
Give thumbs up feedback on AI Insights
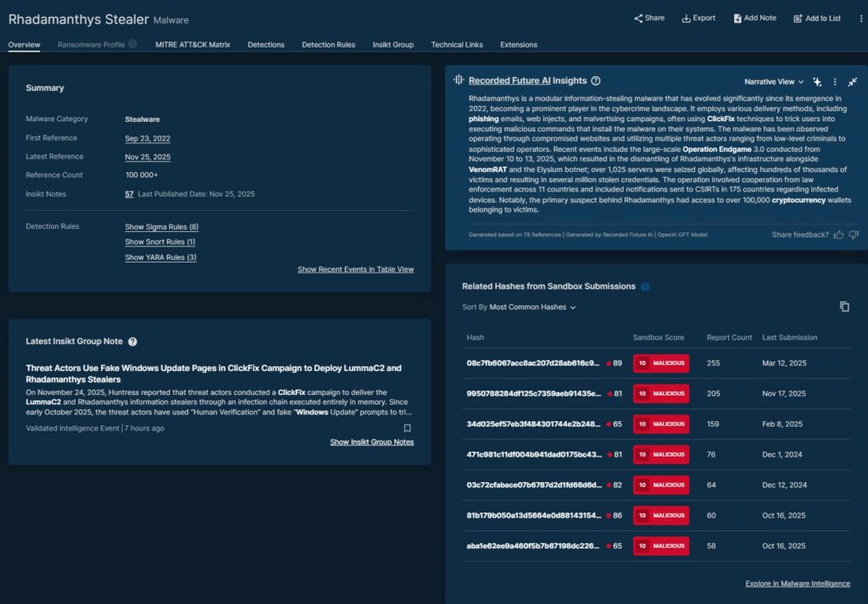coord(838,235)
